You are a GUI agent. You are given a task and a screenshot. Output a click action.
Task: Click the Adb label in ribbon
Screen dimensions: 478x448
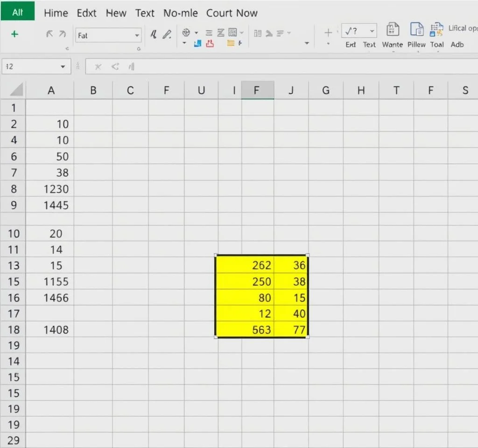(457, 44)
